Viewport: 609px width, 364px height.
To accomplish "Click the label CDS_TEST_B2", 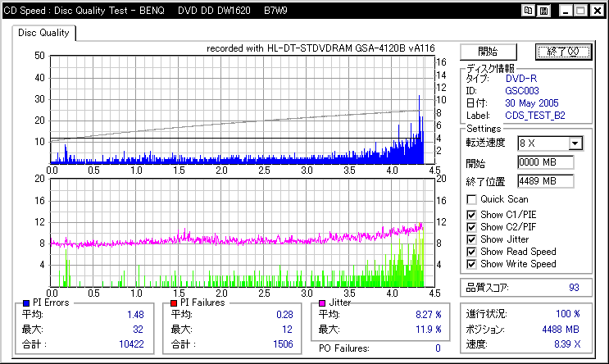I will [535, 116].
